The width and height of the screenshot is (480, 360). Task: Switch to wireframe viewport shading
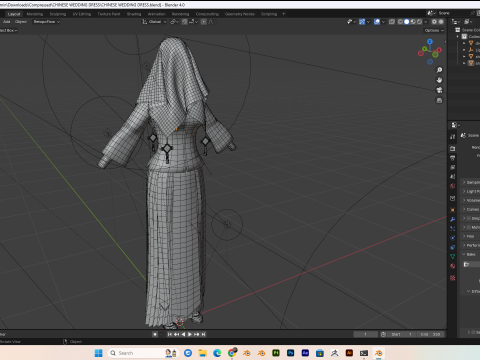tap(400, 22)
